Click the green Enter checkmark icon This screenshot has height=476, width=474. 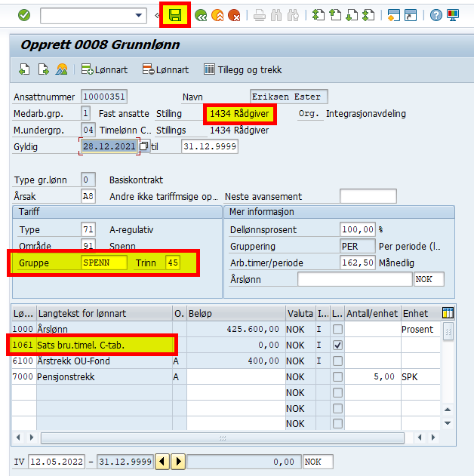click(x=24, y=15)
